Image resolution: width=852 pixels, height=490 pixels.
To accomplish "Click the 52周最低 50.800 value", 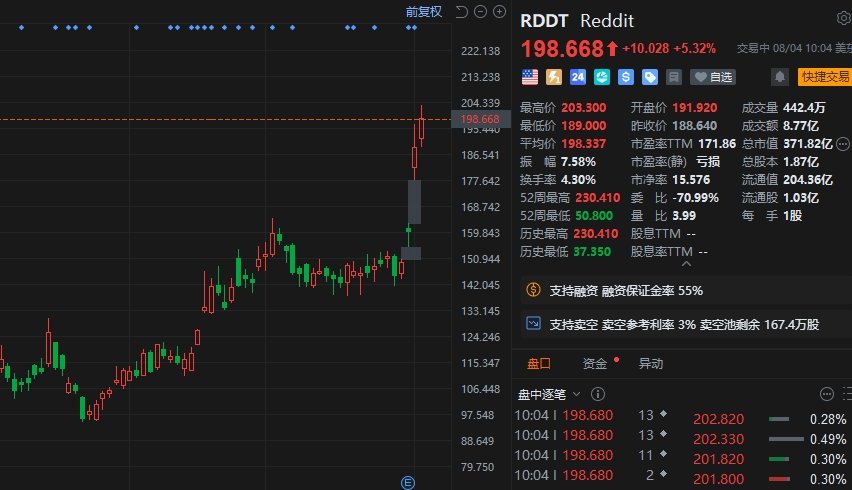I will click(x=594, y=216).
